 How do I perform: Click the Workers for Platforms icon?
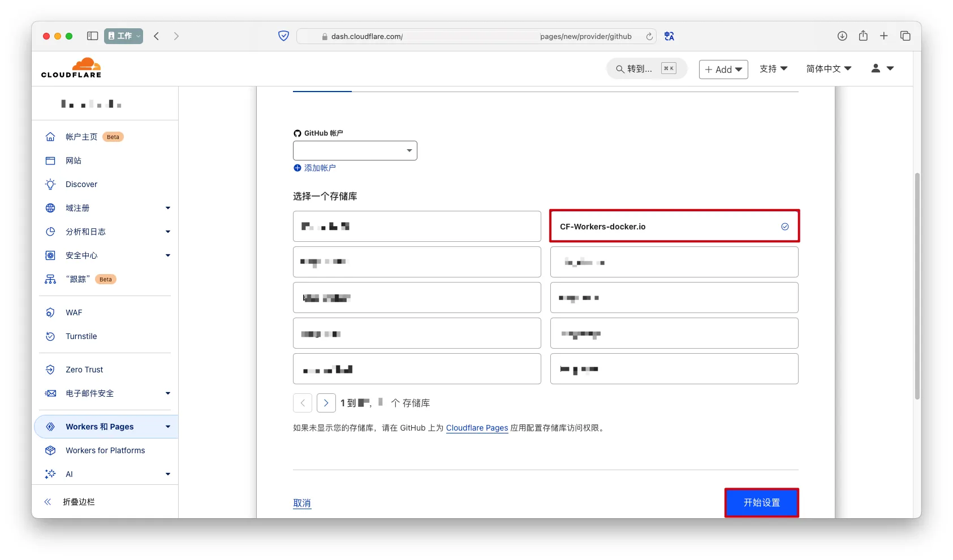(50, 450)
